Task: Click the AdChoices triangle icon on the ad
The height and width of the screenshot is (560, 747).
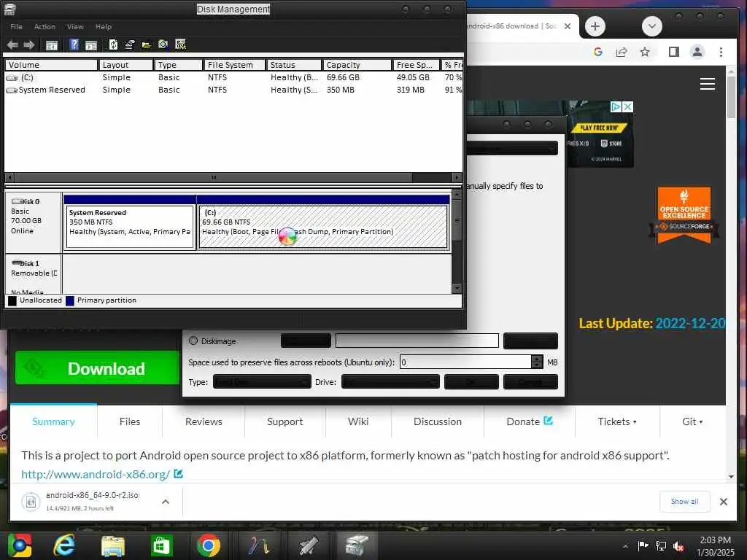Action: [616, 106]
